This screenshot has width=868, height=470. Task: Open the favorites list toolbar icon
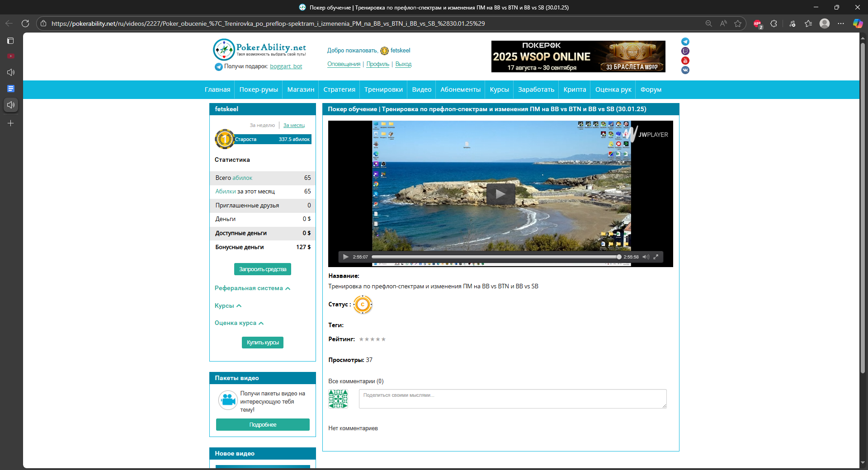click(808, 23)
